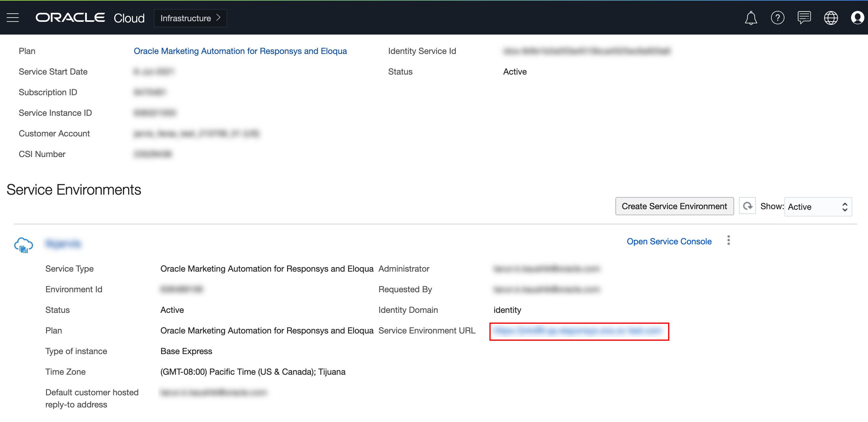Open the help question mark icon
Image resolution: width=868 pixels, height=422 pixels.
777,18
